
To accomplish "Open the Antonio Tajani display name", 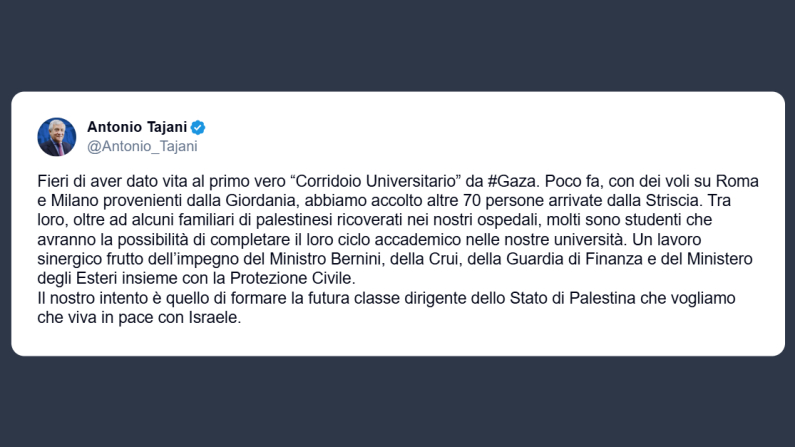I will (136, 127).
